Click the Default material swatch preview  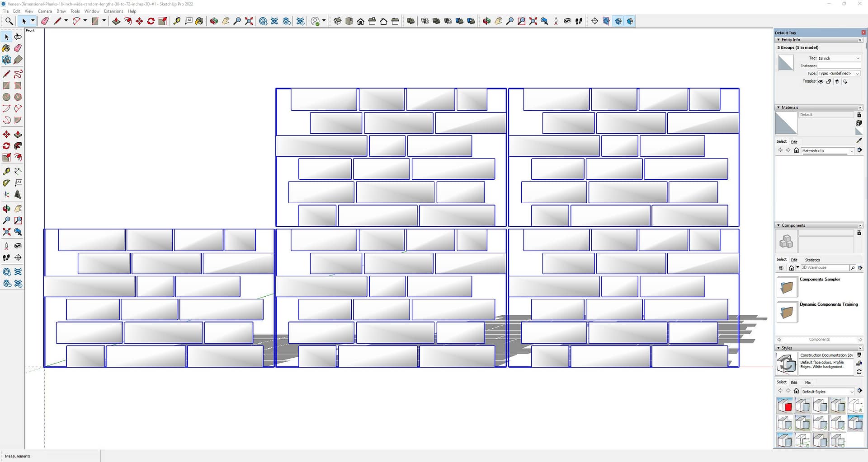(x=786, y=123)
